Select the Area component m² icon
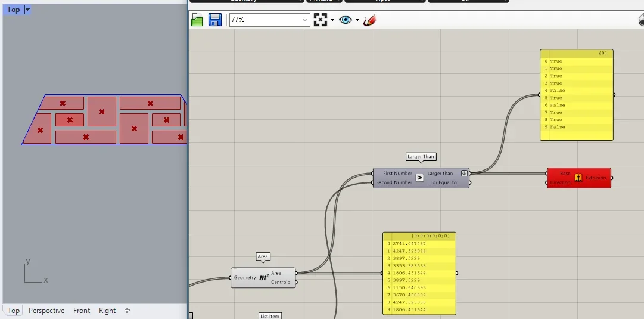 pyautogui.click(x=264, y=277)
